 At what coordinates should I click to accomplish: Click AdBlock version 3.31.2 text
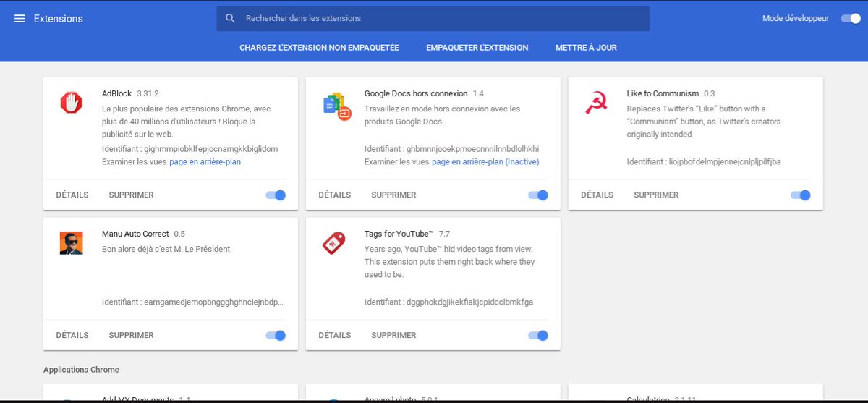(148, 93)
